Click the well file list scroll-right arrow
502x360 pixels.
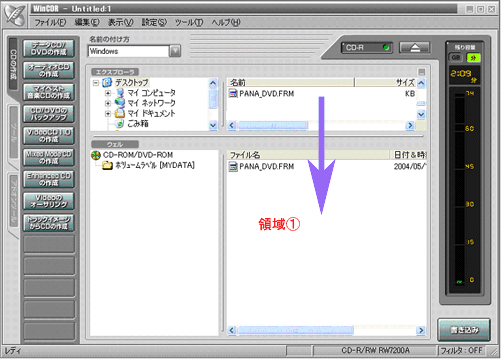421,330
